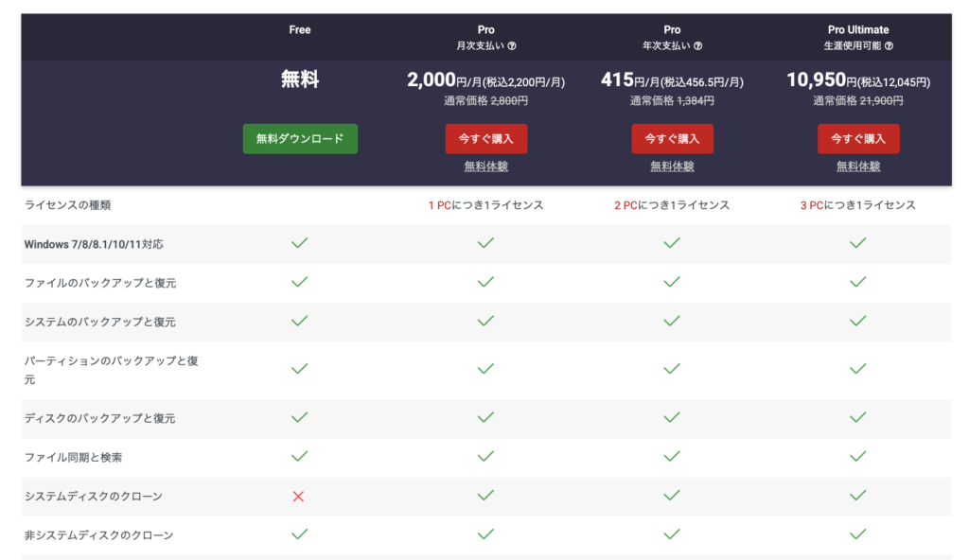Click Free checkmark in ディスクのバックアップと復元 row

(300, 417)
